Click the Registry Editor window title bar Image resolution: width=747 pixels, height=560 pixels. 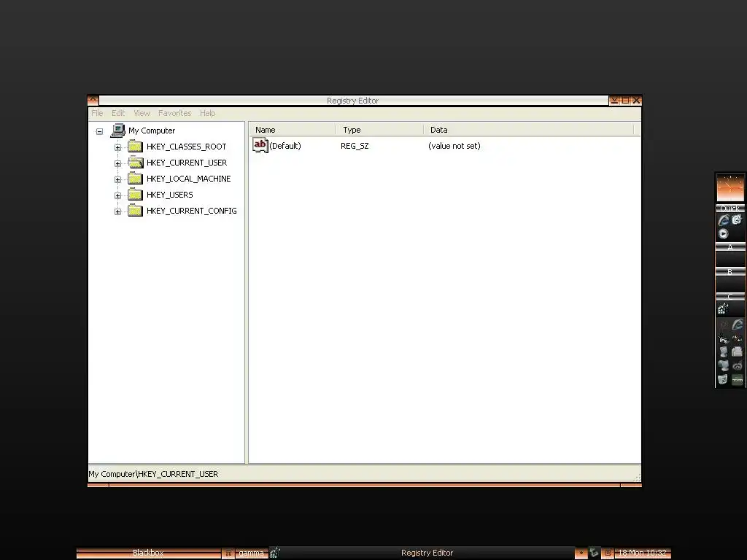point(353,101)
